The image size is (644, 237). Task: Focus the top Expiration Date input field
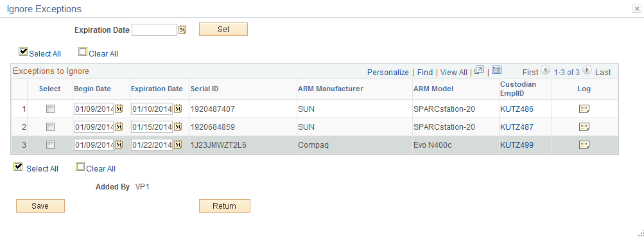(155, 30)
